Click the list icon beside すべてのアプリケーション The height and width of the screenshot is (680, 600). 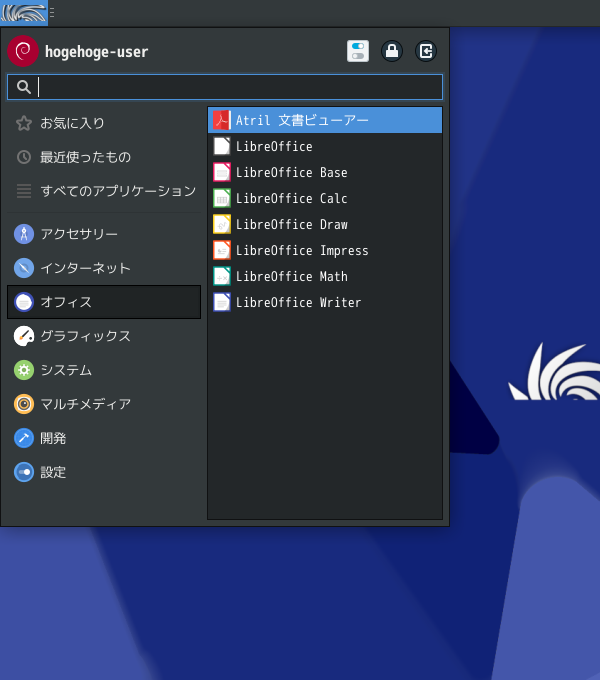click(x=24, y=191)
